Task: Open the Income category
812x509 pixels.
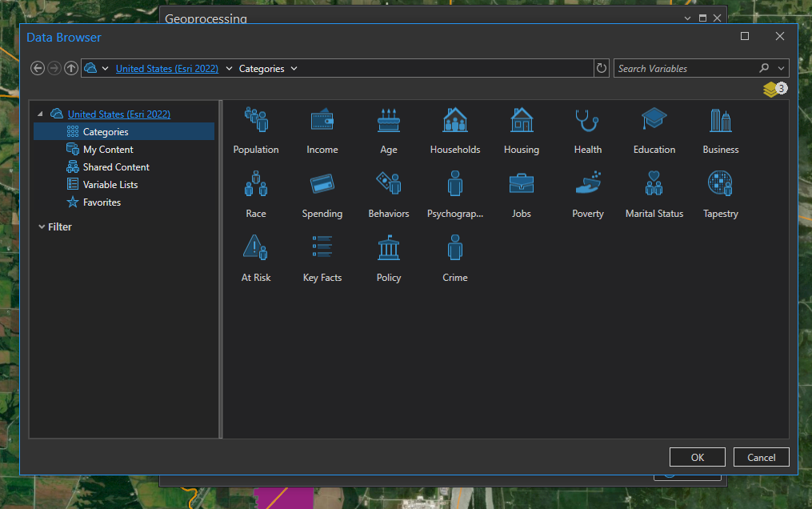Action: coord(322,131)
